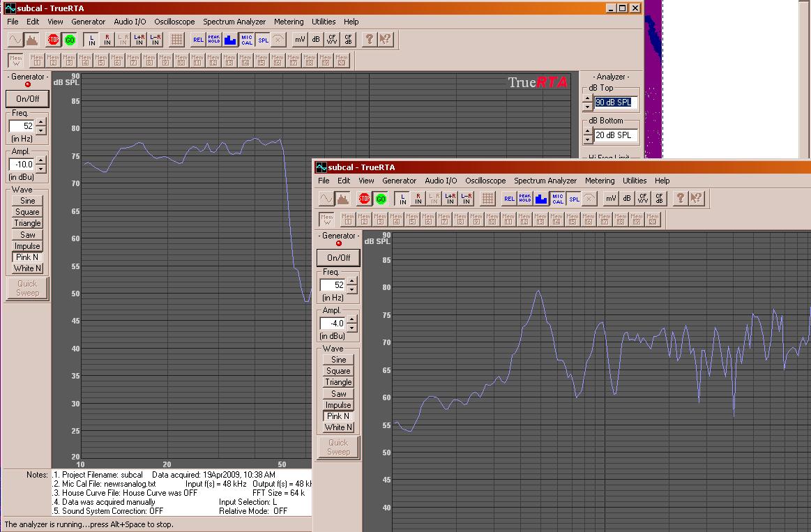Toggle MIC CAL in the back window toolbar
Image resolution: width=811 pixels, height=532 pixels.
247,40
